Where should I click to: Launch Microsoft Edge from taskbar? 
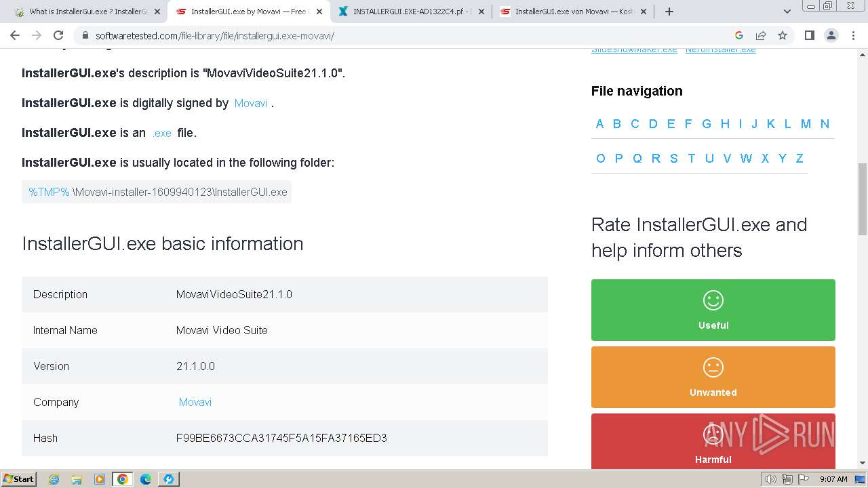pos(146,479)
